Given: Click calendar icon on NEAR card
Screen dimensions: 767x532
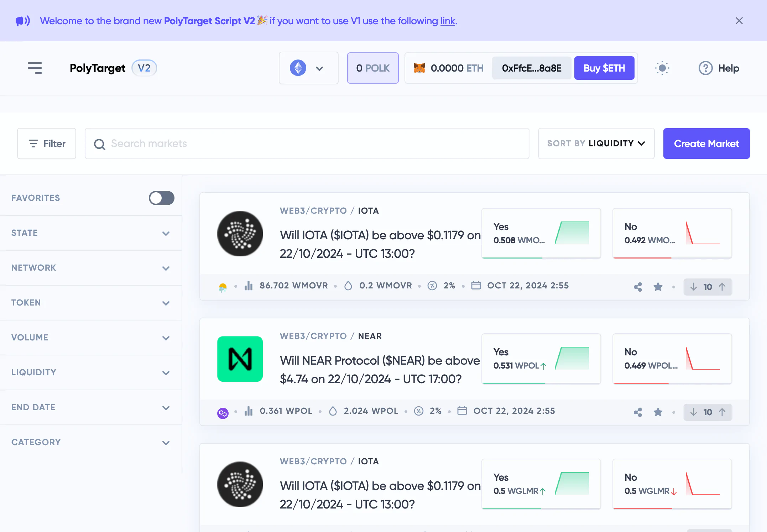Looking at the screenshot, I should tap(462, 411).
